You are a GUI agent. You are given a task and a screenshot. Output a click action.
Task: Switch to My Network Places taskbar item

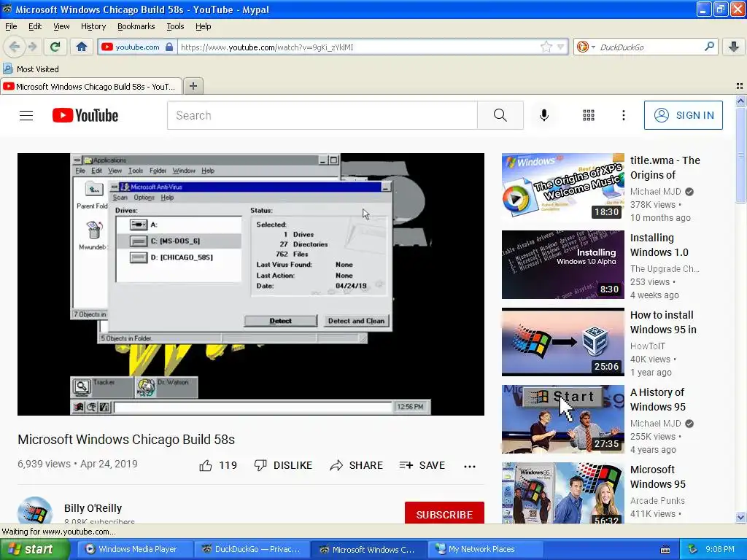[x=485, y=549]
